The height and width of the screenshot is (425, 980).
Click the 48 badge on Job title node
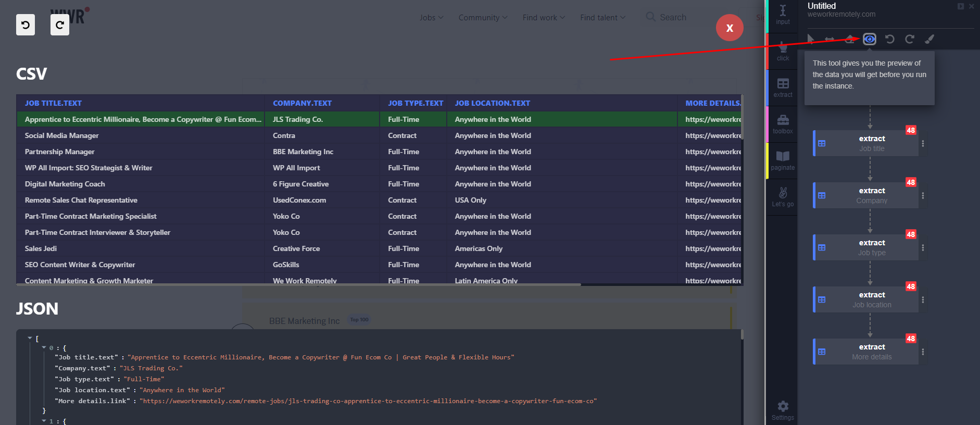(x=911, y=130)
